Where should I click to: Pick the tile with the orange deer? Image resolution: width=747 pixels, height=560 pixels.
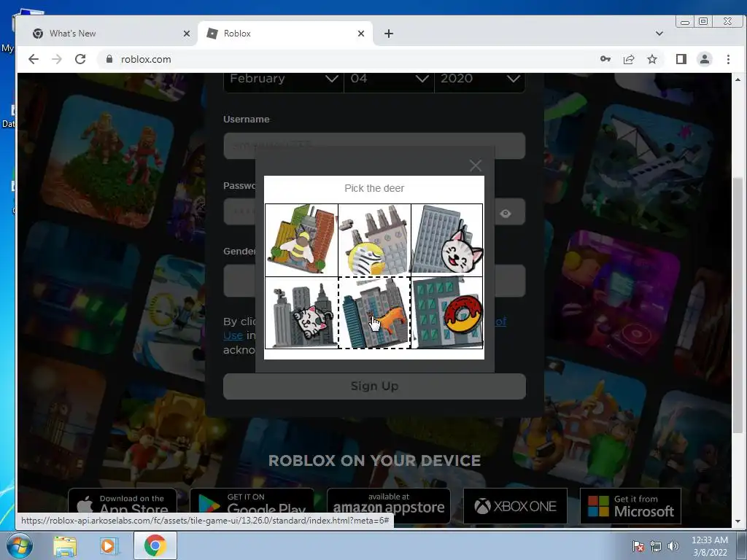click(374, 313)
